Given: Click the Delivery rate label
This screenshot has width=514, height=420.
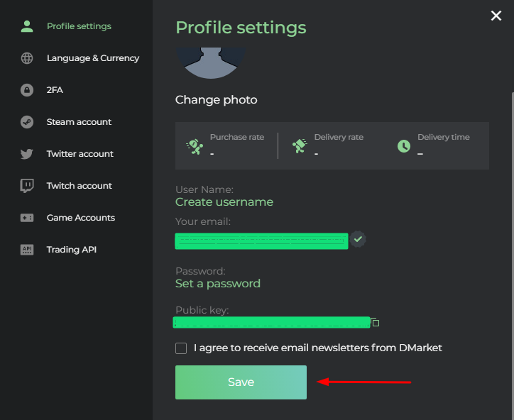Looking at the screenshot, I should 339,137.
